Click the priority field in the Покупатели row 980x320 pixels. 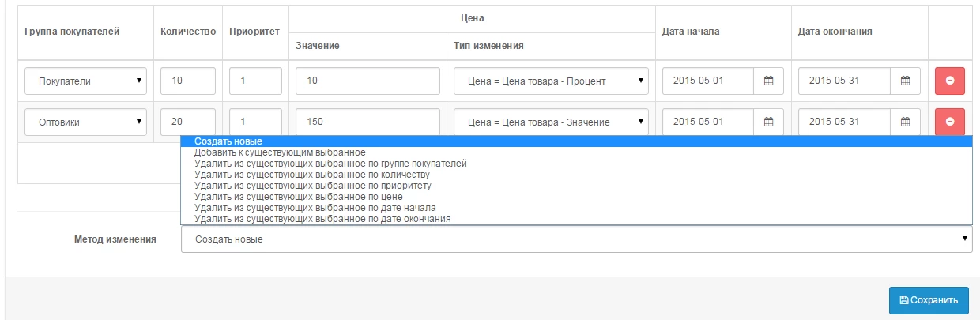255,81
